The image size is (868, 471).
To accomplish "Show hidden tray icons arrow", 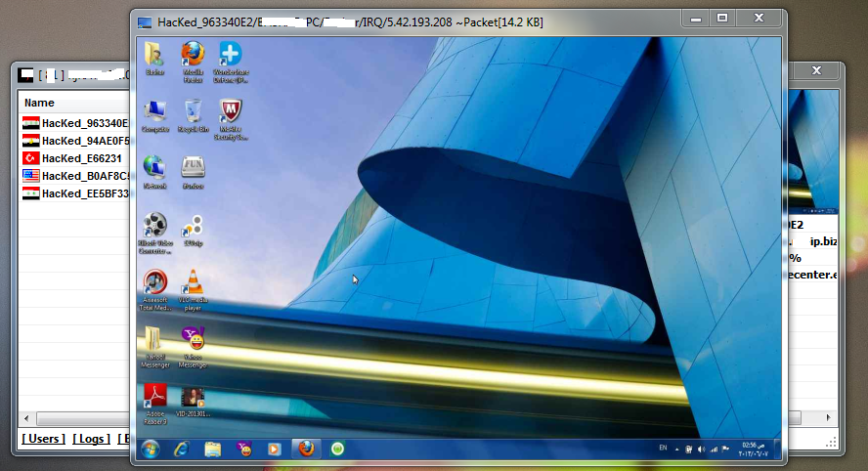I will (676, 450).
